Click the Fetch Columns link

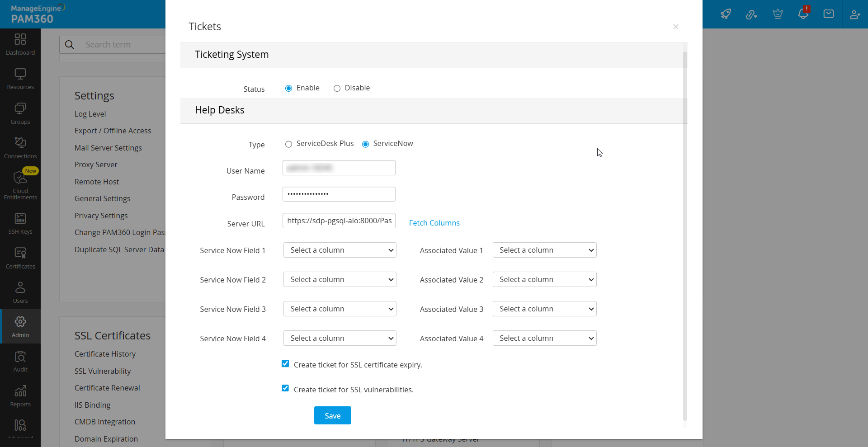[434, 223]
